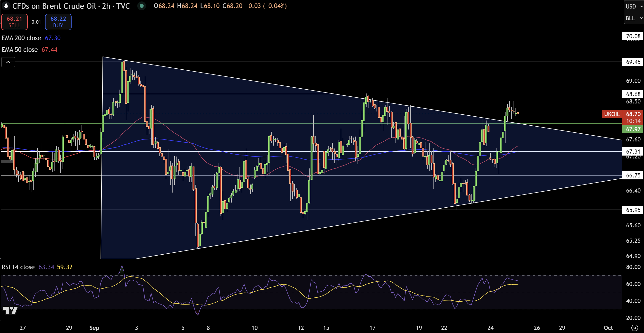The width and height of the screenshot is (644, 333).
Task: Click the RSI value 63.34
Action: (x=46, y=267)
